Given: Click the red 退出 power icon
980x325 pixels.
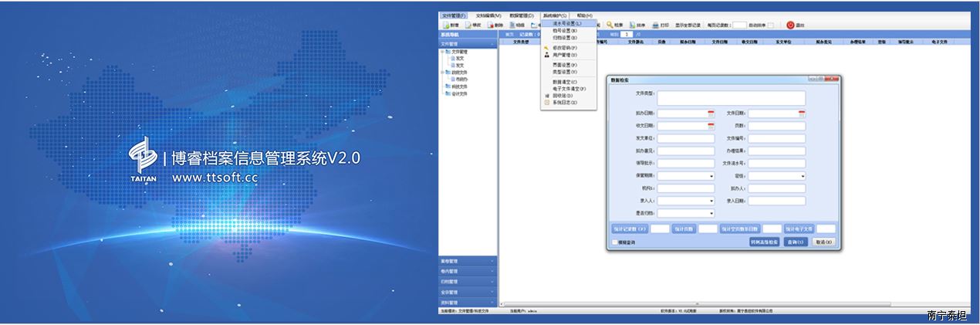Looking at the screenshot, I should [x=790, y=25].
